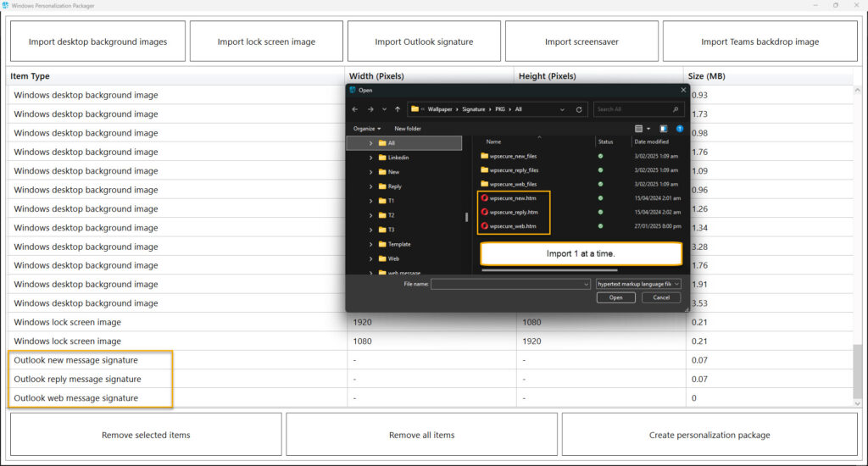
Task: Open view options dropdown arrow
Action: pos(648,129)
